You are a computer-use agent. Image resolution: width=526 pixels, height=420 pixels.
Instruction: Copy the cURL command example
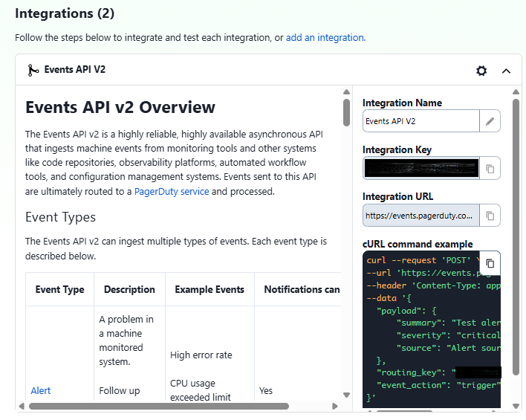point(490,263)
